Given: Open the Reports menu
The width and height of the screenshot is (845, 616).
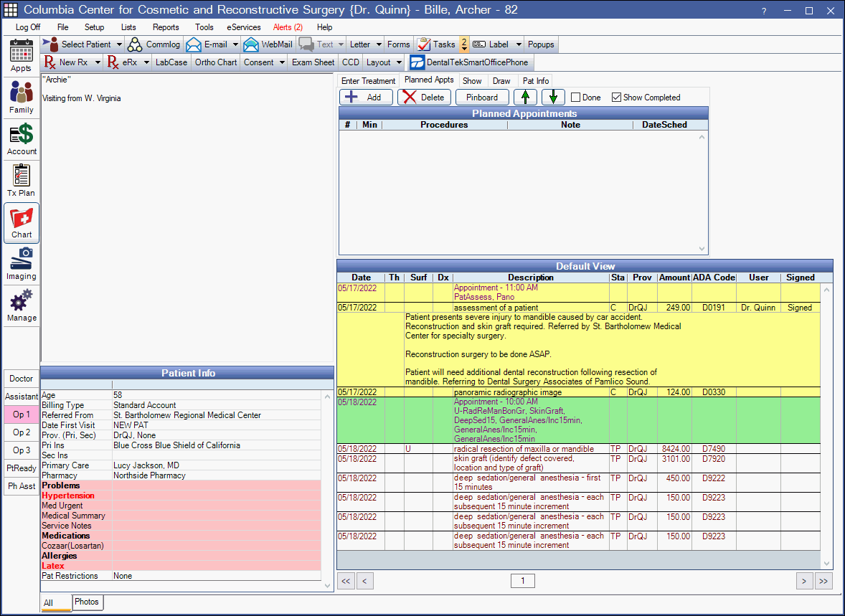Looking at the screenshot, I should 166,27.
